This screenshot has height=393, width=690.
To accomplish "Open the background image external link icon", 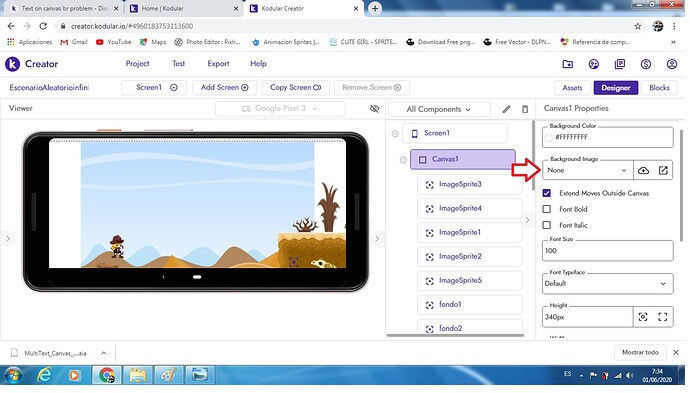I will (663, 170).
